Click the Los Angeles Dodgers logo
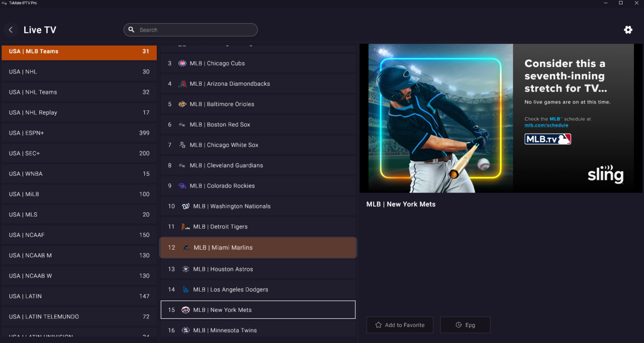This screenshot has width=644, height=343. (186, 289)
